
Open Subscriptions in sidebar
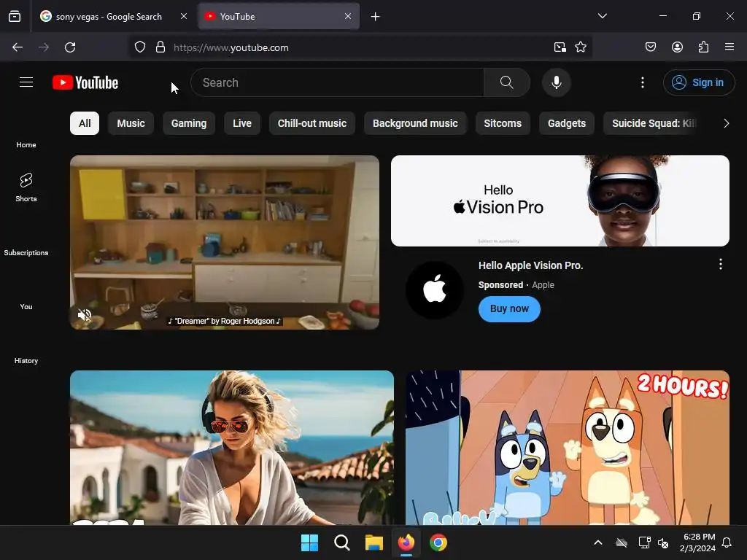tap(26, 252)
